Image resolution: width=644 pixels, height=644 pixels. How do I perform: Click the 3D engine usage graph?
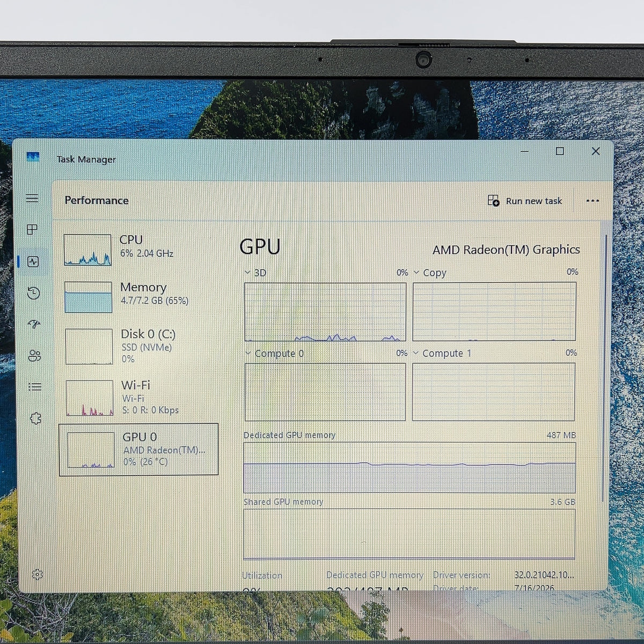[x=325, y=312]
